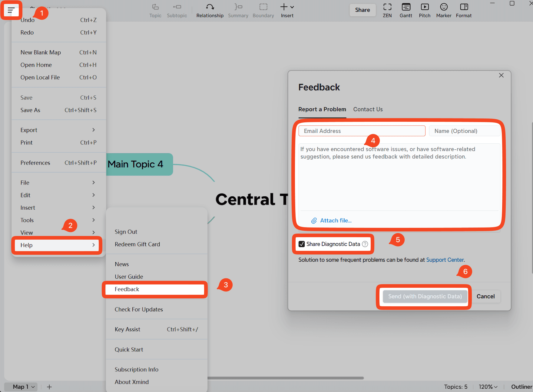Expand the Edit submenu
The width and height of the screenshot is (533, 392).
point(58,195)
